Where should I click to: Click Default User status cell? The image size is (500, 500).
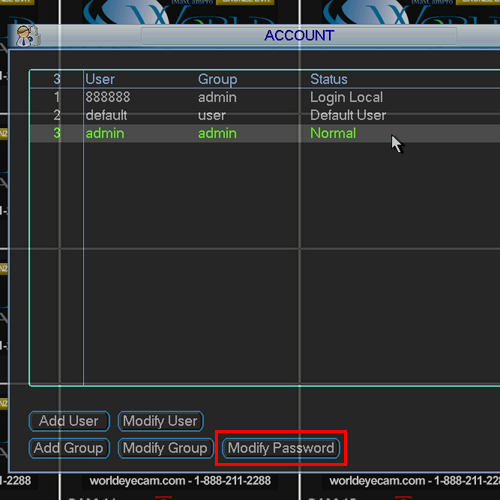coord(348,115)
